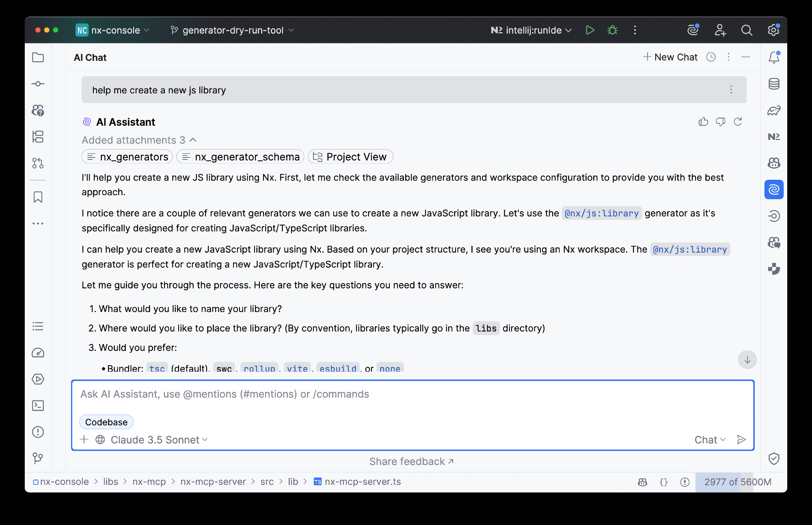This screenshot has width=812, height=525.
Task: Open Share feedback link
Action: point(411,461)
